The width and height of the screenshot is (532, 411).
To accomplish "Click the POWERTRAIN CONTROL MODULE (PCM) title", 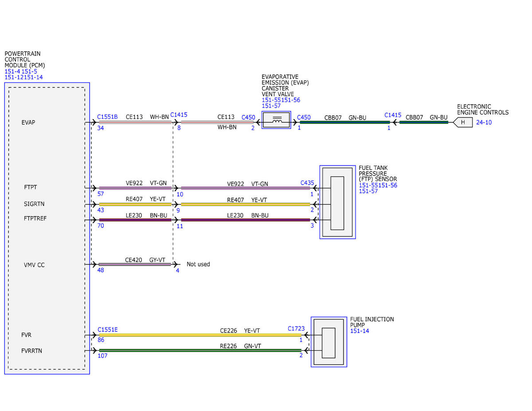I will pyautogui.click(x=25, y=59).
